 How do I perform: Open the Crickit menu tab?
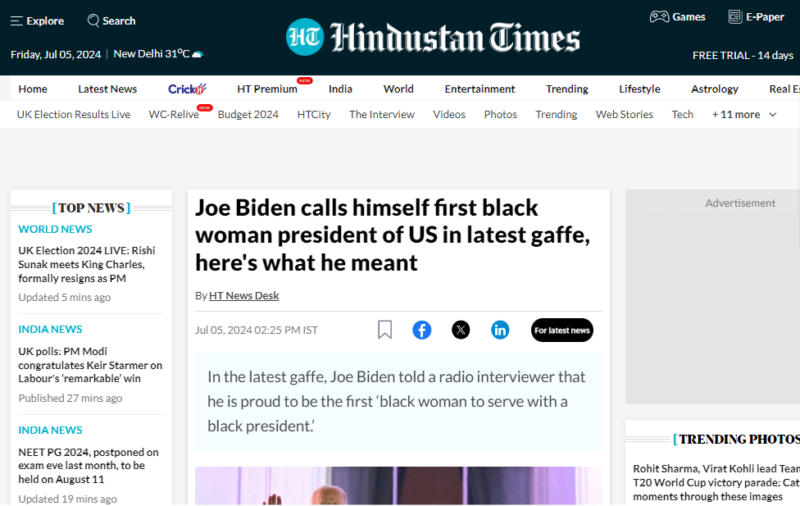[187, 89]
